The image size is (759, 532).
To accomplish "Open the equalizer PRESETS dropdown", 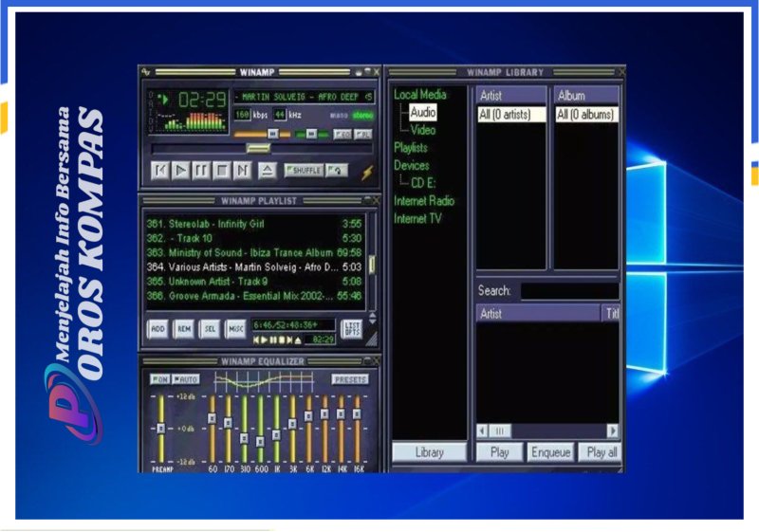I will (349, 379).
